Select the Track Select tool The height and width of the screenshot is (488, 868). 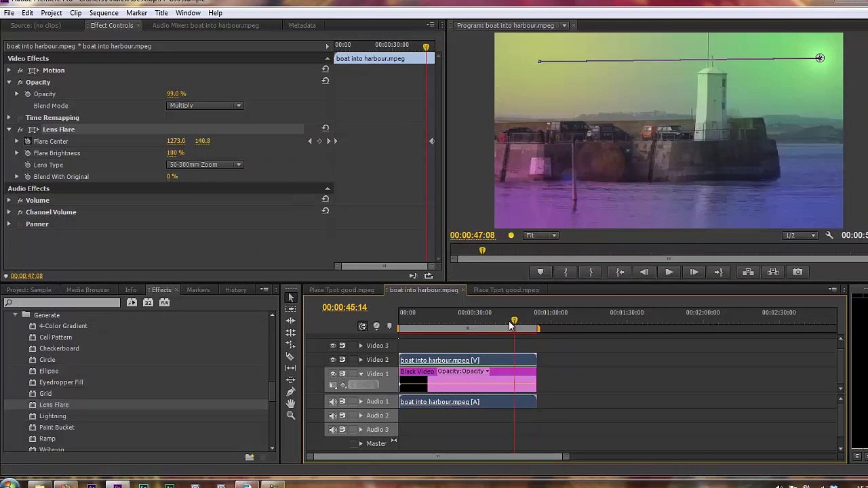pyautogui.click(x=291, y=309)
